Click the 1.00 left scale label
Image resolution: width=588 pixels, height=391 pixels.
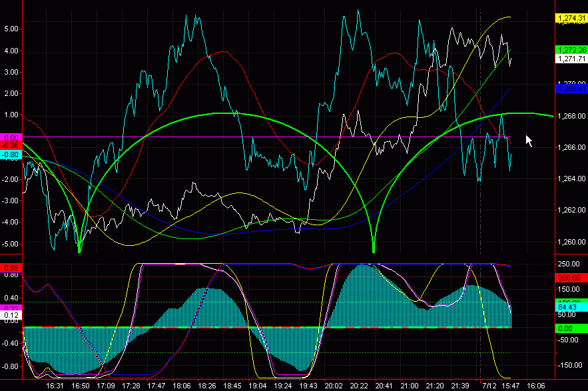pyautogui.click(x=11, y=115)
